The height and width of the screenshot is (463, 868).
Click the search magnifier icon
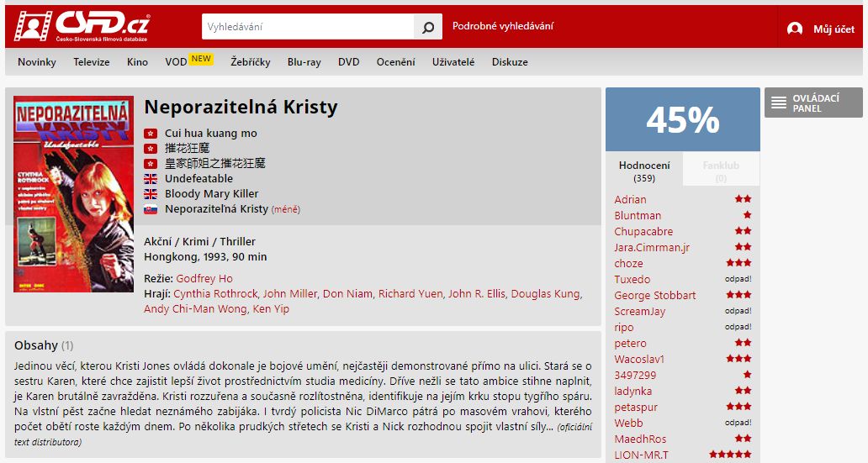[x=428, y=27]
